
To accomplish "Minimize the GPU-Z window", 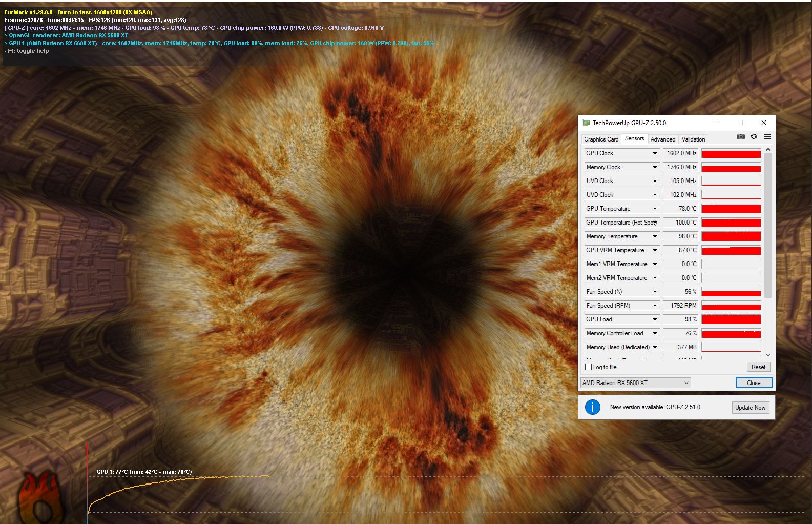I will (717, 123).
